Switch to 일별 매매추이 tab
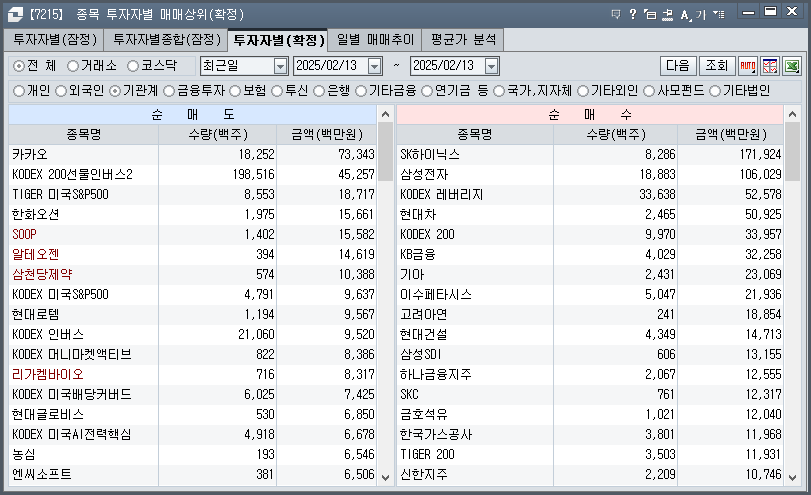 [x=375, y=40]
